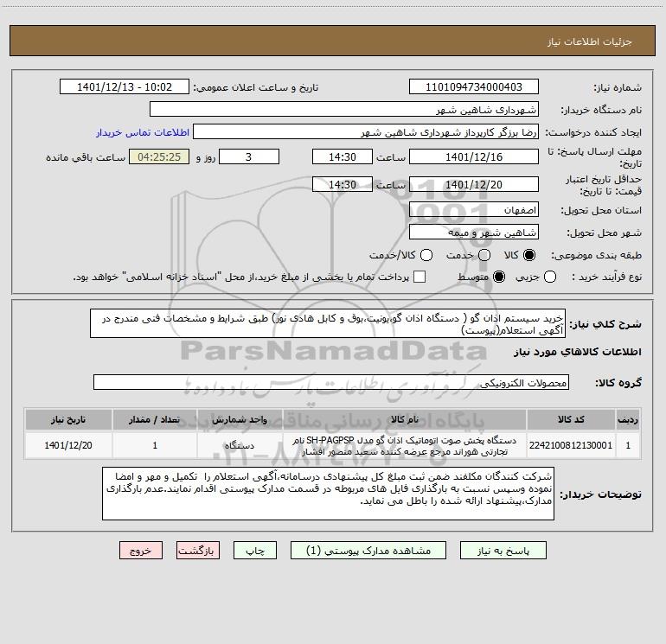Click the بازگشت back button
This screenshot has width=666, height=644.
point(198,550)
